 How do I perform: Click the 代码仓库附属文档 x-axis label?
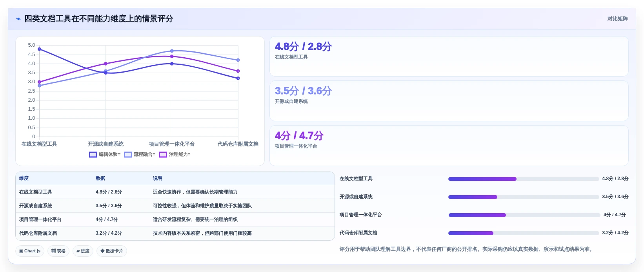pyautogui.click(x=238, y=144)
